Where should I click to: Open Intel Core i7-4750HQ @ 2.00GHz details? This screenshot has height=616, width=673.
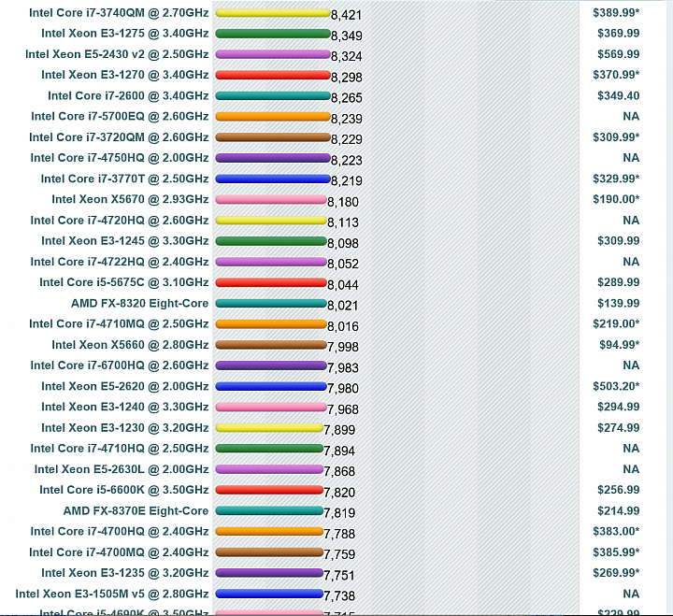120,158
